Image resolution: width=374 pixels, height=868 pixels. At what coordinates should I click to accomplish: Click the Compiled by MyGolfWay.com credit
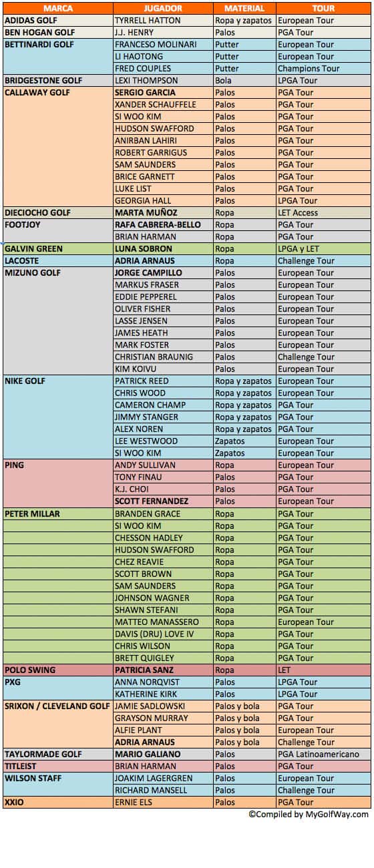pos(309,815)
